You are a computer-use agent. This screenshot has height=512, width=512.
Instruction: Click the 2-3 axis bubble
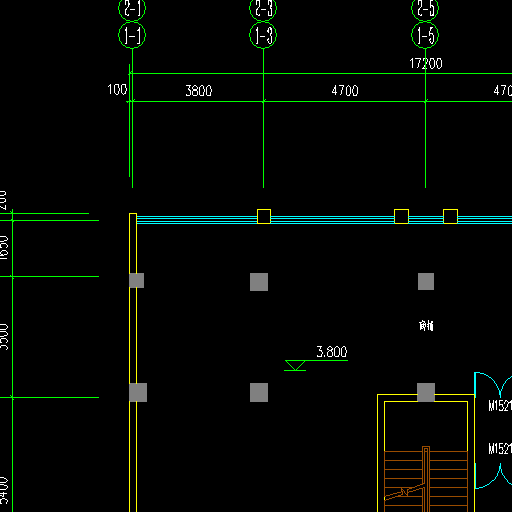(263, 8)
